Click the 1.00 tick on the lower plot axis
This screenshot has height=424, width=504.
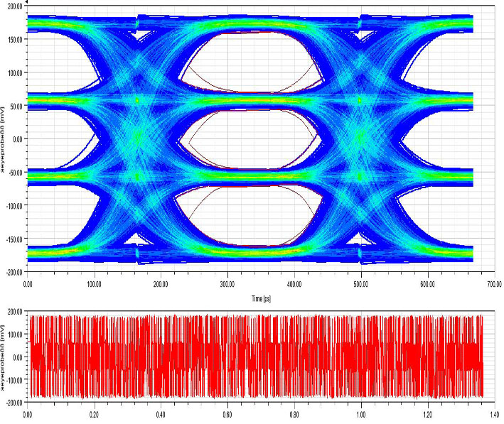pyautogui.click(x=360, y=412)
